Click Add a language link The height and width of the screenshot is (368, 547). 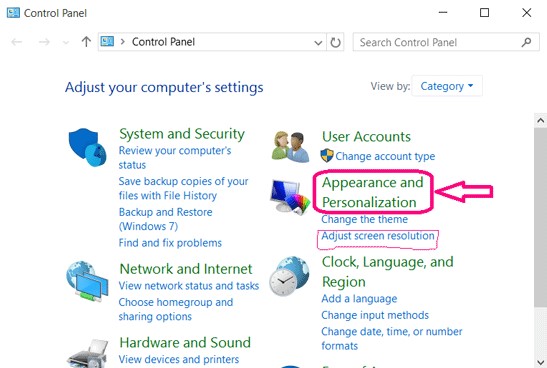click(359, 299)
